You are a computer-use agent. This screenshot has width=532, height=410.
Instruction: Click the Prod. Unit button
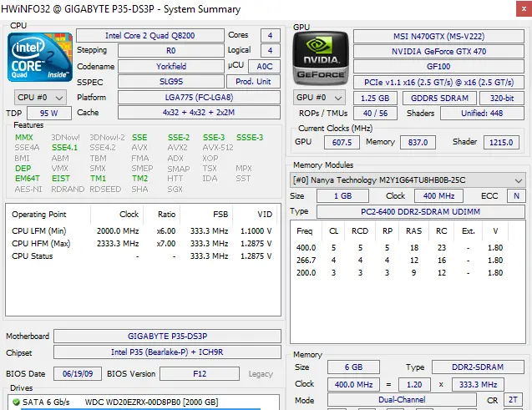(x=253, y=82)
